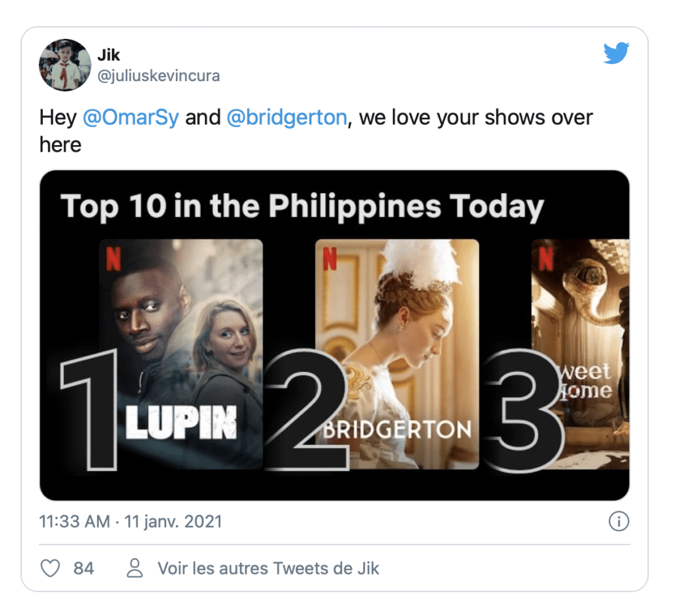Click the Netflix N on Lupin poster
The width and height of the screenshot is (675, 616).
coord(113,260)
